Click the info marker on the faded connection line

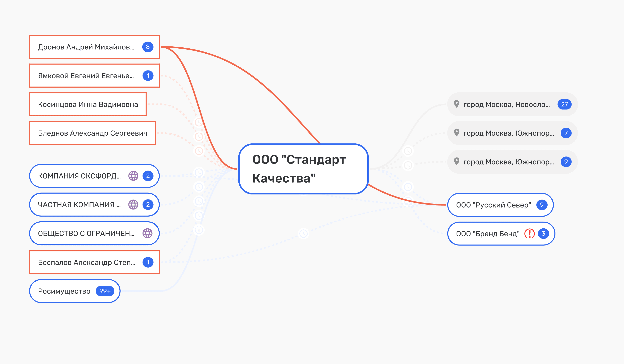pyautogui.click(x=199, y=230)
